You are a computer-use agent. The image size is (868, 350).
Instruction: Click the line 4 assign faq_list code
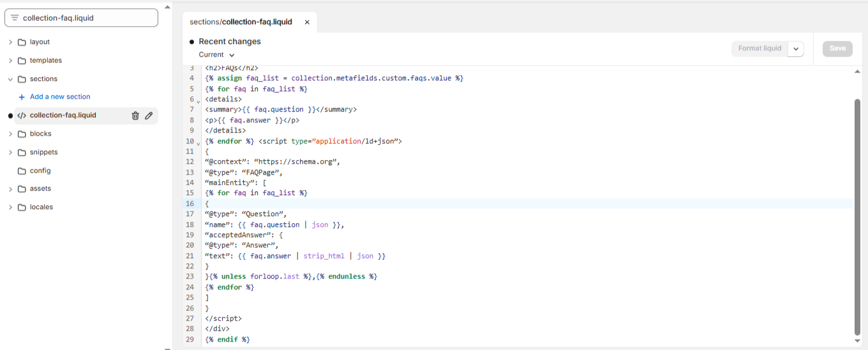point(334,78)
